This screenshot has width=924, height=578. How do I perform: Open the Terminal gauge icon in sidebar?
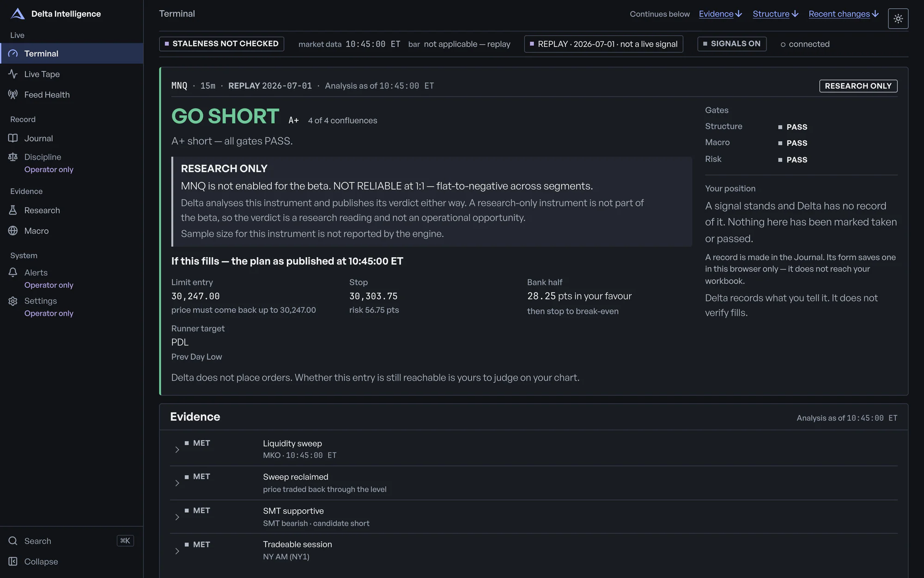point(13,54)
